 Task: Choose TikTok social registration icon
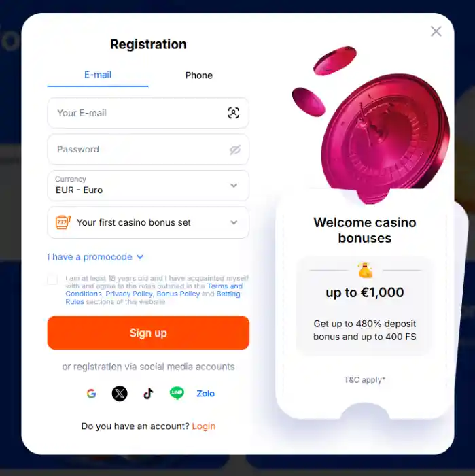[148, 394]
